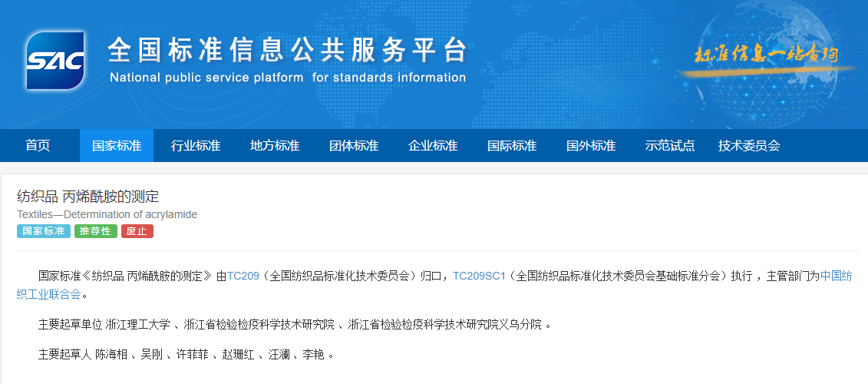
Task: Click the 全国标准信息公共服务平台 site title
Action: pos(287,51)
